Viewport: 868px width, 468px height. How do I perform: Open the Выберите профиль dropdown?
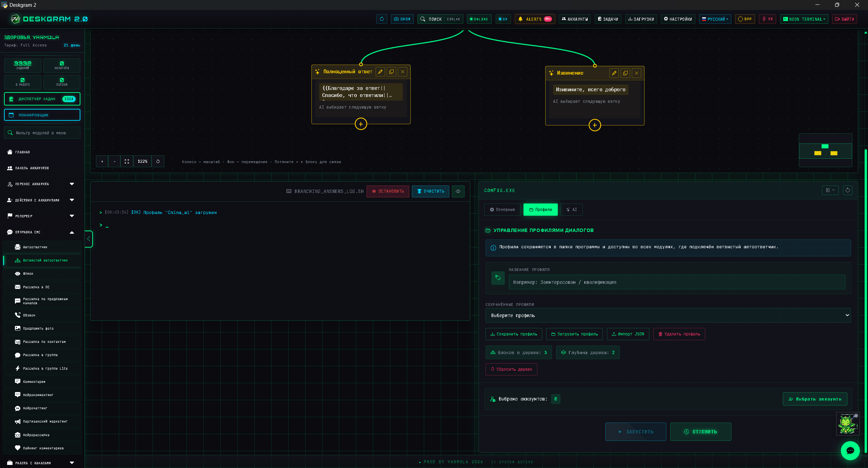click(668, 315)
